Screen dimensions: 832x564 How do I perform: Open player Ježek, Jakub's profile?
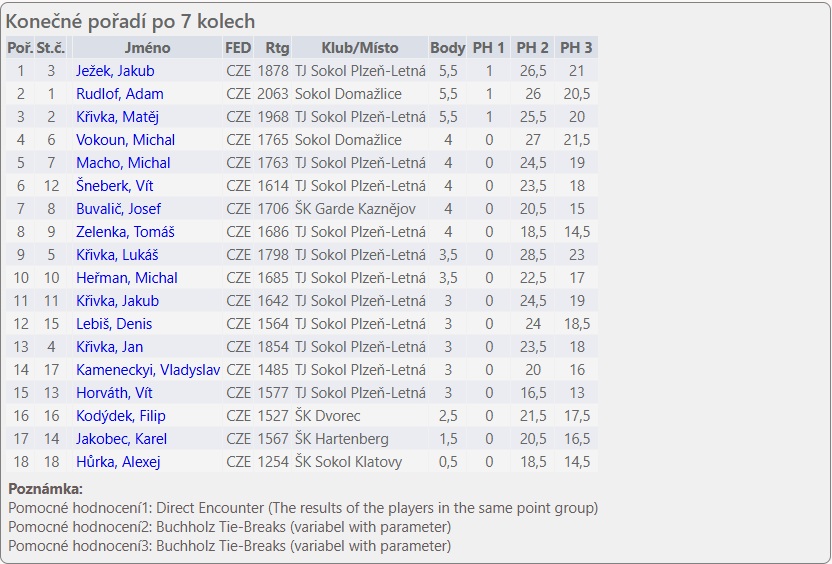[x=115, y=71]
